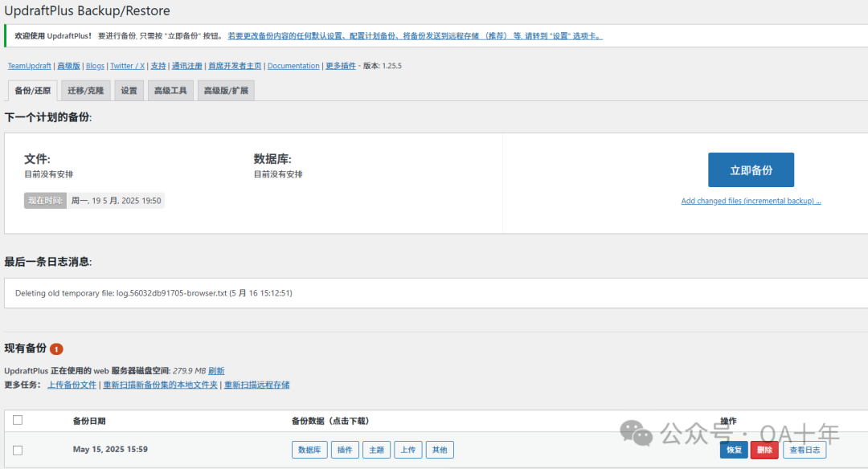Click the 备份日期 column header
This screenshot has height=469, width=868.
tap(89, 421)
